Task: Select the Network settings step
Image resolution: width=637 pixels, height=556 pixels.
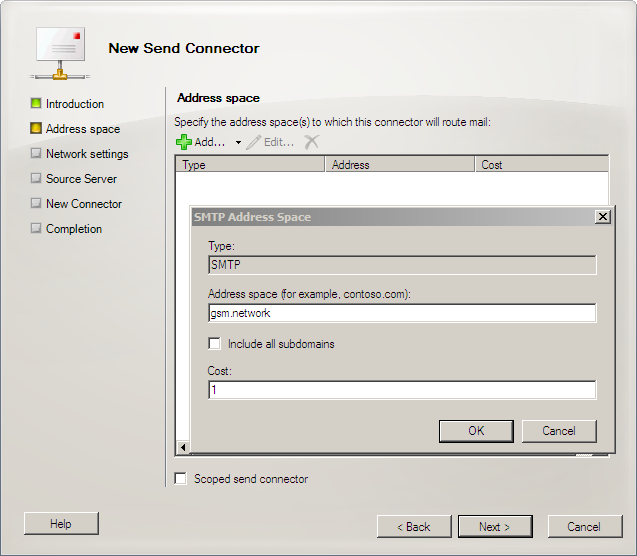Action: click(x=87, y=154)
